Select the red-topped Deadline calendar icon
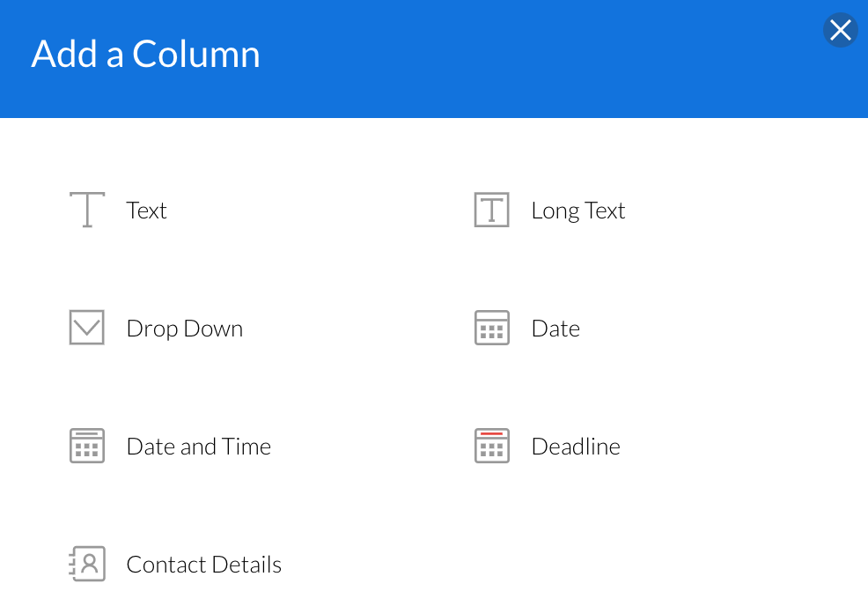 [491, 446]
